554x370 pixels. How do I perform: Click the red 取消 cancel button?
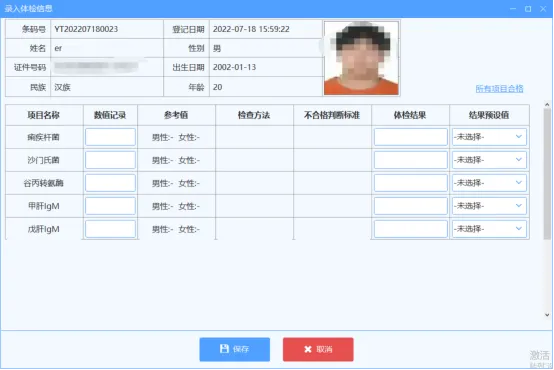(318, 349)
